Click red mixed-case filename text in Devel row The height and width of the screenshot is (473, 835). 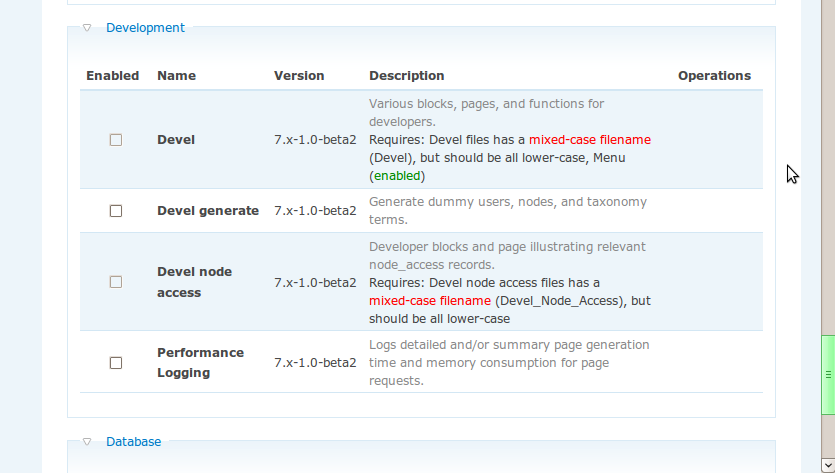tap(589, 140)
